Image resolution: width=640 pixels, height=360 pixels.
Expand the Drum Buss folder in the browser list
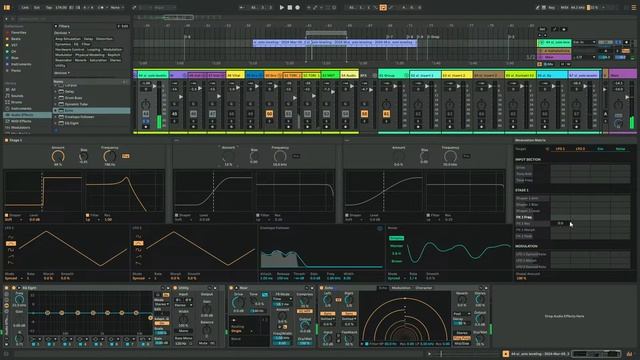(x=56, y=98)
